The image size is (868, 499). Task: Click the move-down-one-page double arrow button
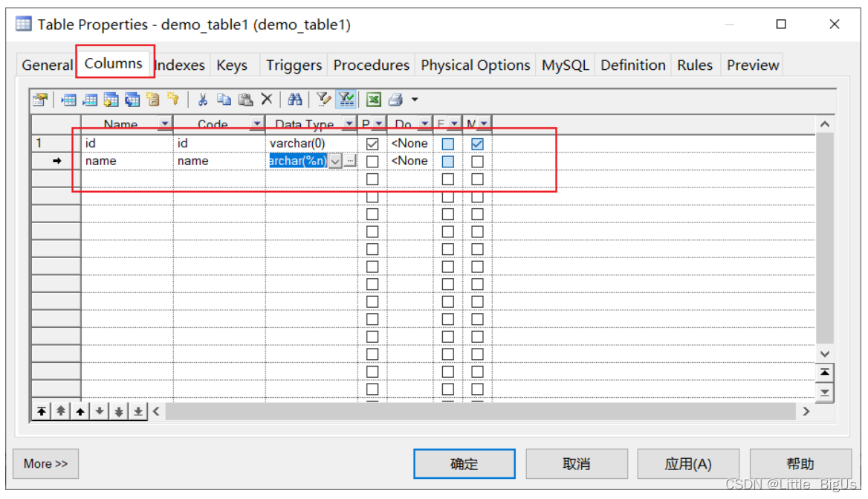click(x=119, y=411)
